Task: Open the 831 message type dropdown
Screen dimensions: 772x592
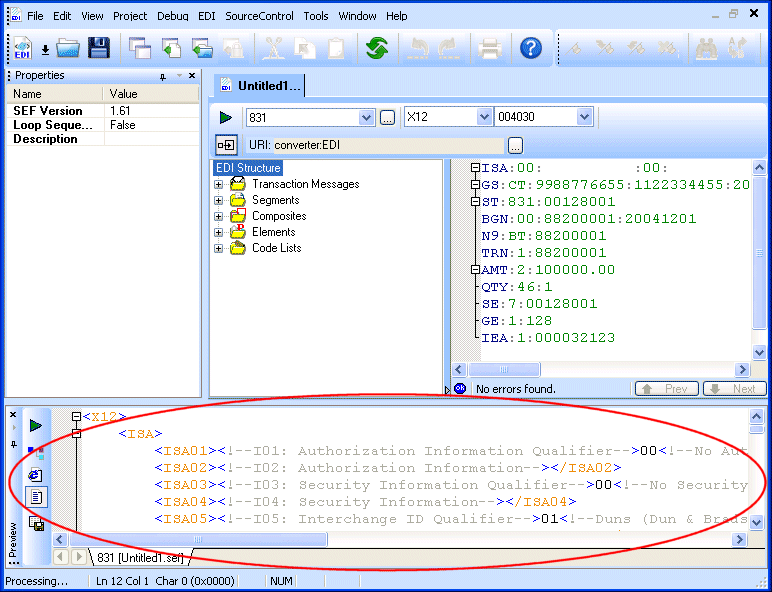Action: (366, 117)
